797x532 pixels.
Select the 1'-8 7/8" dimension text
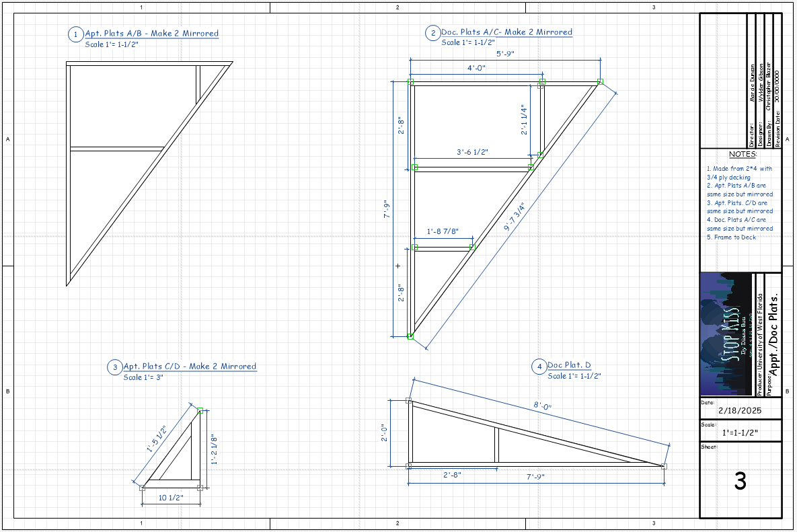click(442, 232)
